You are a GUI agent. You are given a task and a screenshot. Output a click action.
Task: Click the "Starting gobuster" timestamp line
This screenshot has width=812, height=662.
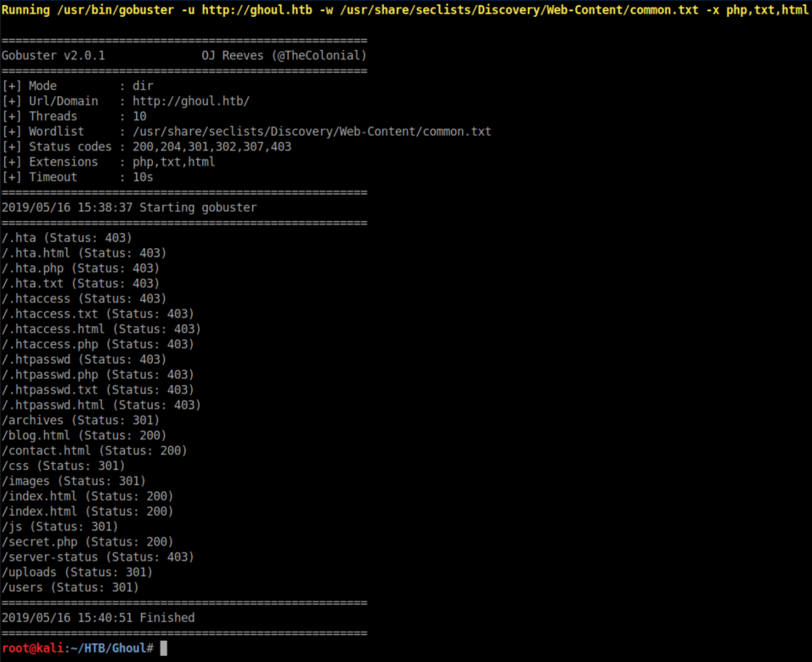click(x=128, y=207)
